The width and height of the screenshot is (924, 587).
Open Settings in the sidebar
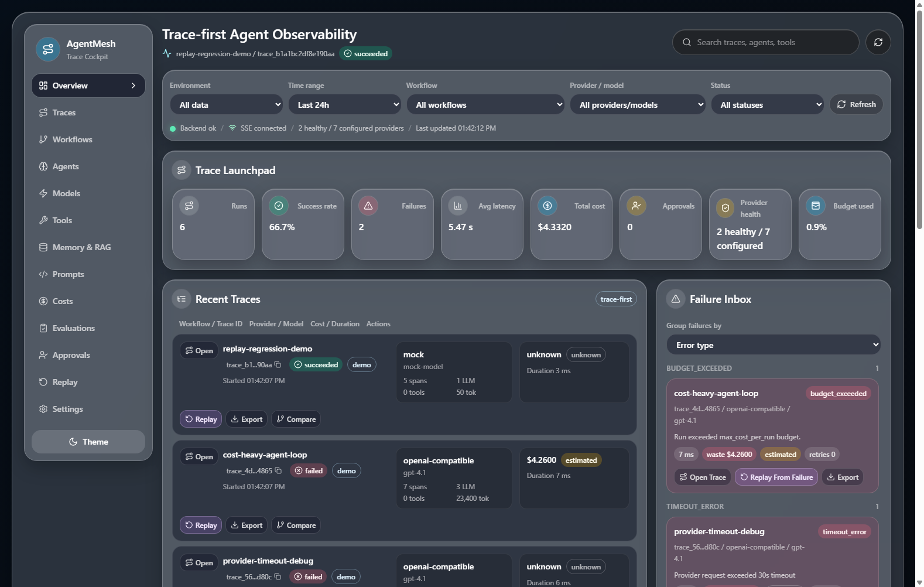(x=88, y=409)
